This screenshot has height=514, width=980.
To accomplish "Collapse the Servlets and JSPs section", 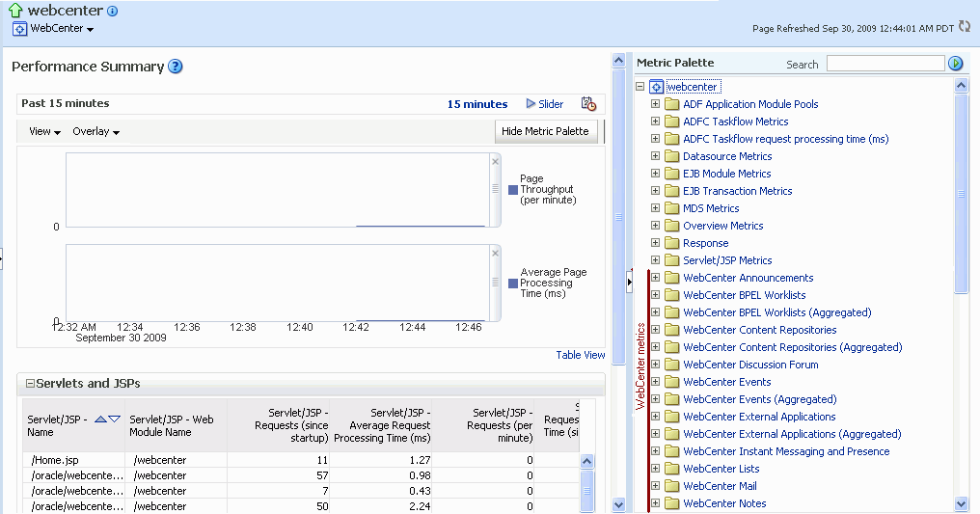I will pyautogui.click(x=30, y=384).
